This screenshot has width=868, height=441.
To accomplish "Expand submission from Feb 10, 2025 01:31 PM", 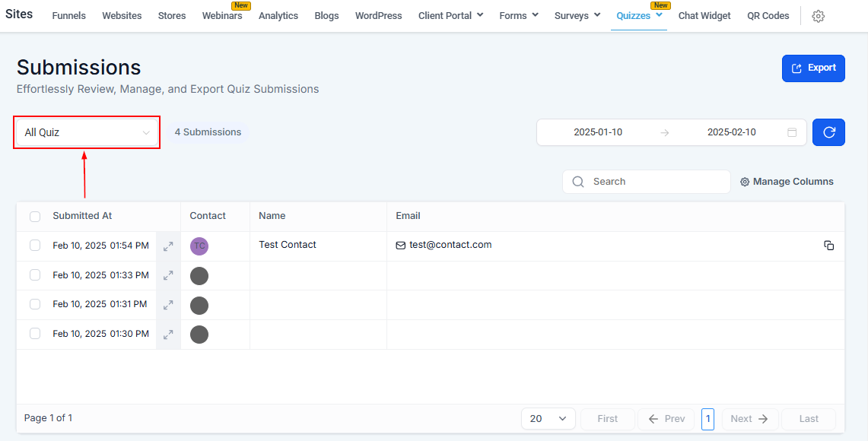I will click(168, 305).
